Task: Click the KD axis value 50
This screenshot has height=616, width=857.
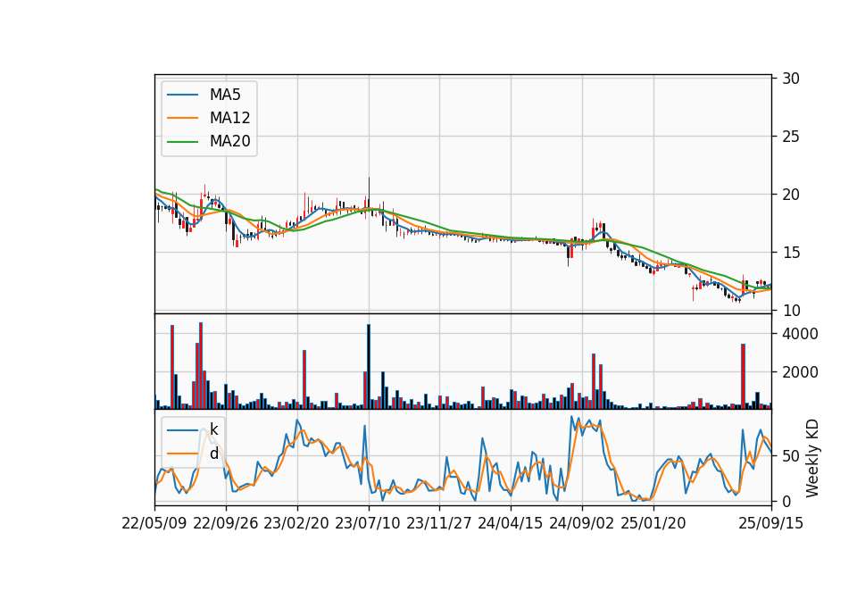Action: [x=790, y=456]
